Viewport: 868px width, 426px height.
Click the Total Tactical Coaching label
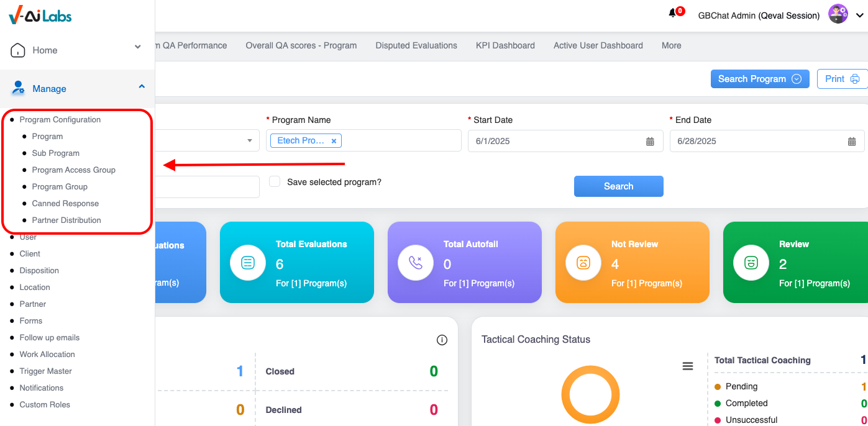coord(762,360)
